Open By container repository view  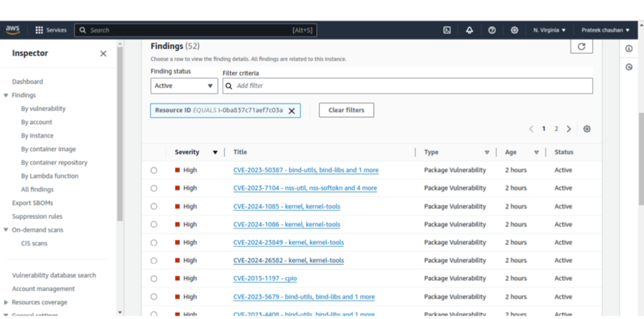(55, 163)
